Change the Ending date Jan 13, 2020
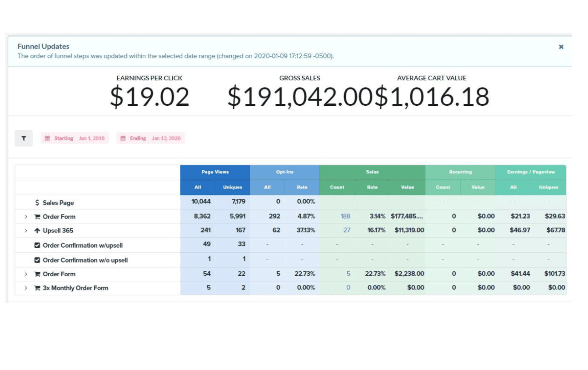 pos(166,138)
